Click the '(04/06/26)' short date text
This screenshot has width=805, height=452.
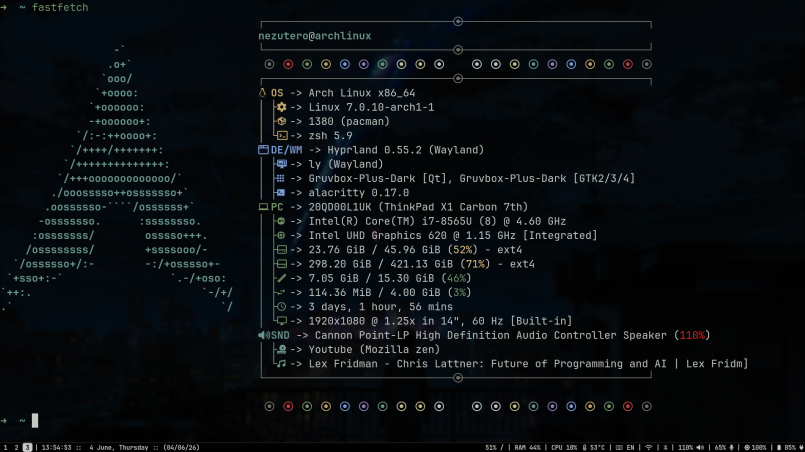[x=181, y=447]
